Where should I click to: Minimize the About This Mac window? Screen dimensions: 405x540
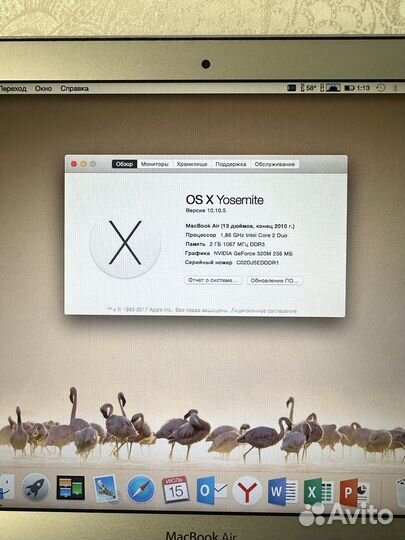pos(83,164)
